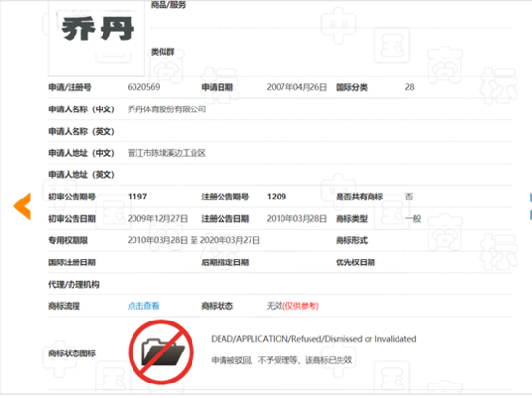Click the 优先权日期 label

[355, 262]
